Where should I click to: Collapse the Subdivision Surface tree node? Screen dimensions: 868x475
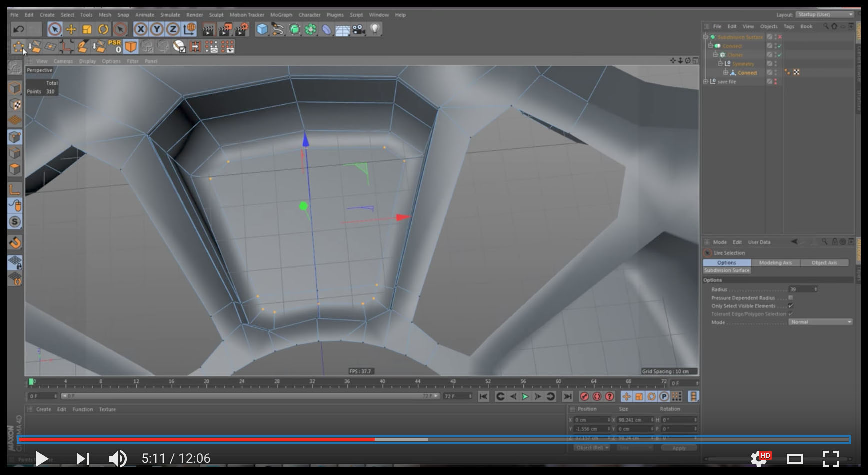pos(706,37)
